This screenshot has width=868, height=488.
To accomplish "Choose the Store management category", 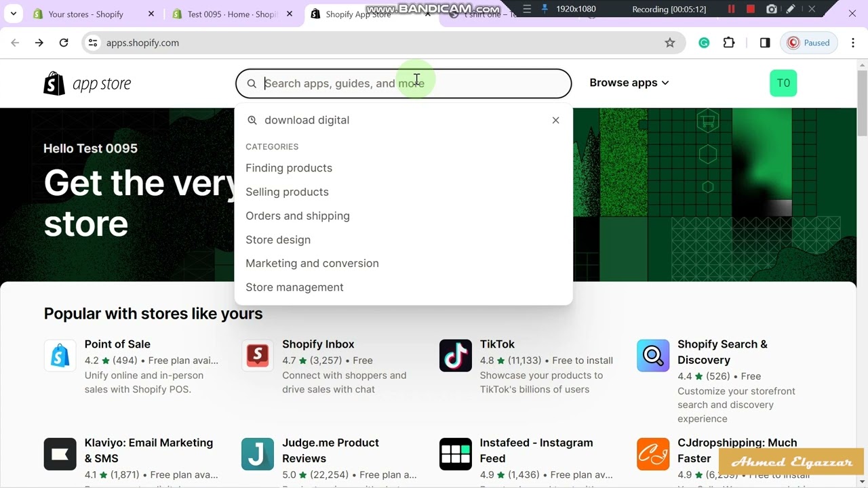I will 294,287.
